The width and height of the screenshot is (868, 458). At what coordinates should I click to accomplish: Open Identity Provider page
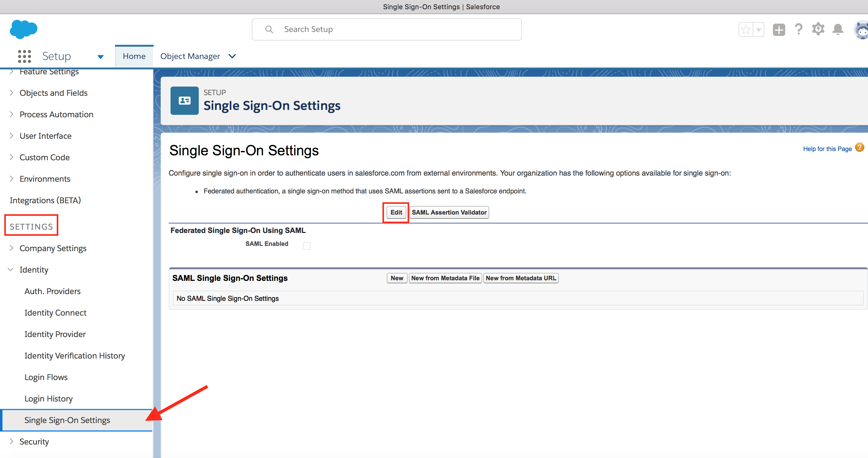(x=55, y=335)
